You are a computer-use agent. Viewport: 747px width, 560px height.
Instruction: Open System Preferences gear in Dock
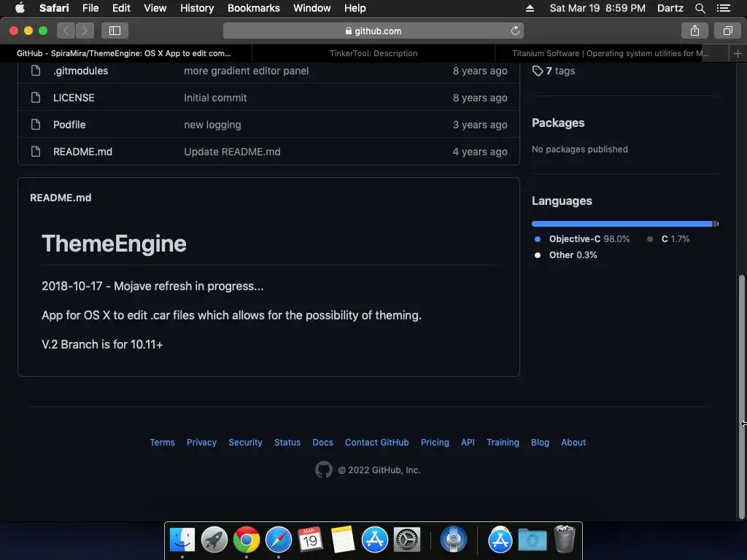(407, 540)
